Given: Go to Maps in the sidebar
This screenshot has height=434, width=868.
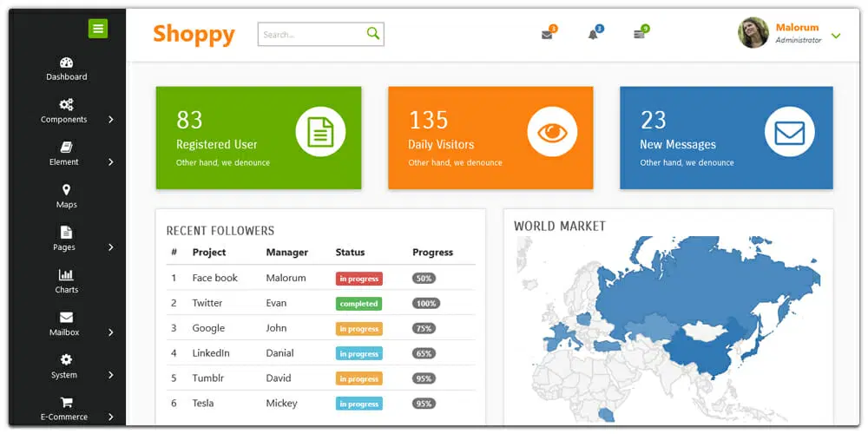Looking at the screenshot, I should coord(67,196).
